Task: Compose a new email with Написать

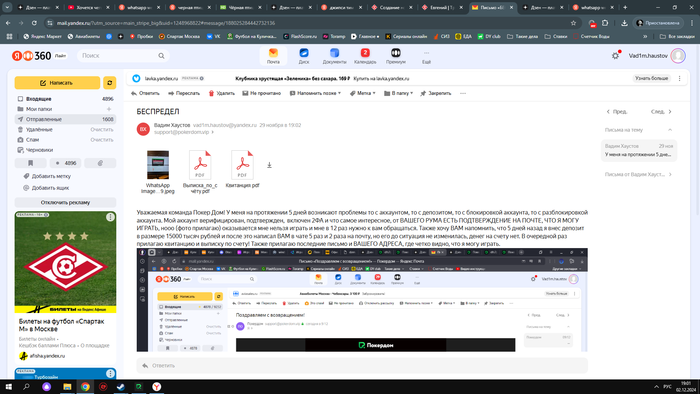Action: pos(57,83)
